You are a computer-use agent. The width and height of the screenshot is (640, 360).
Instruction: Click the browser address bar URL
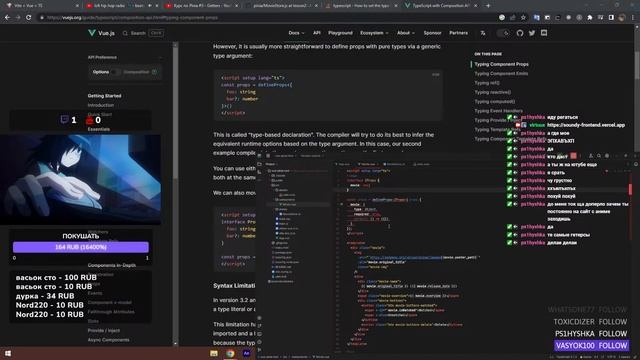pyautogui.click(x=133, y=18)
